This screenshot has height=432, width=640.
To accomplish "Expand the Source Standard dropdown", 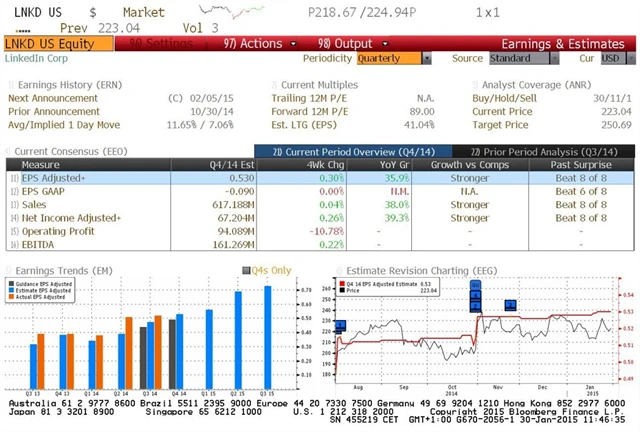I will point(520,58).
